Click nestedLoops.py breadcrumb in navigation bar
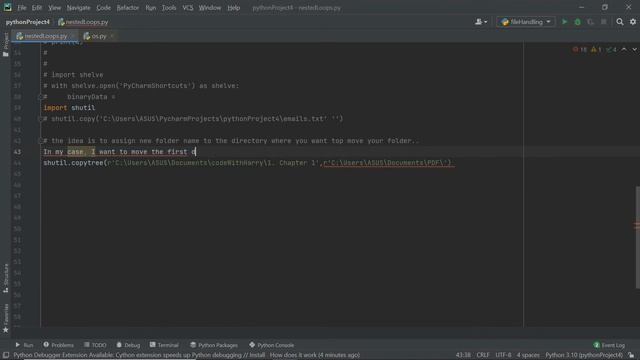The height and width of the screenshot is (360, 640). pos(83,22)
